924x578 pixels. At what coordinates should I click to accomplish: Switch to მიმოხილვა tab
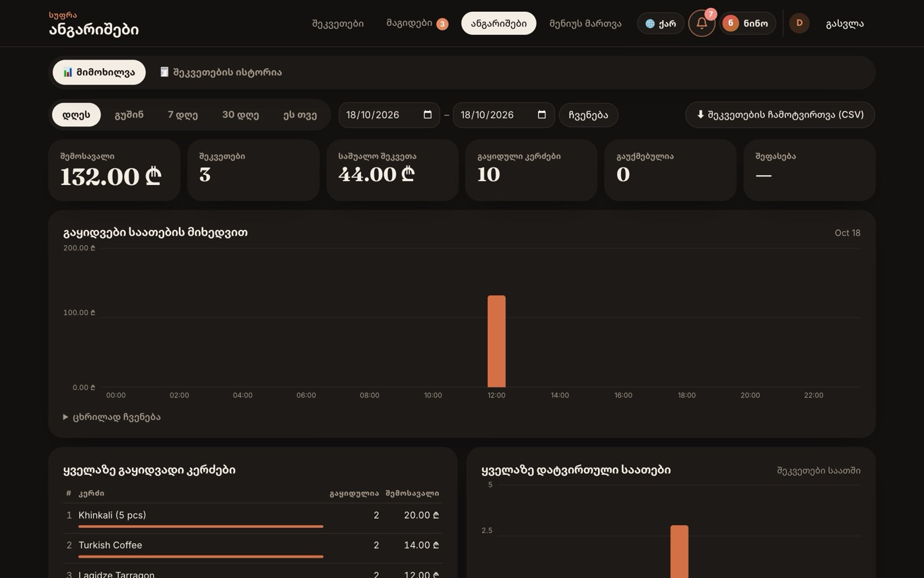click(x=99, y=73)
